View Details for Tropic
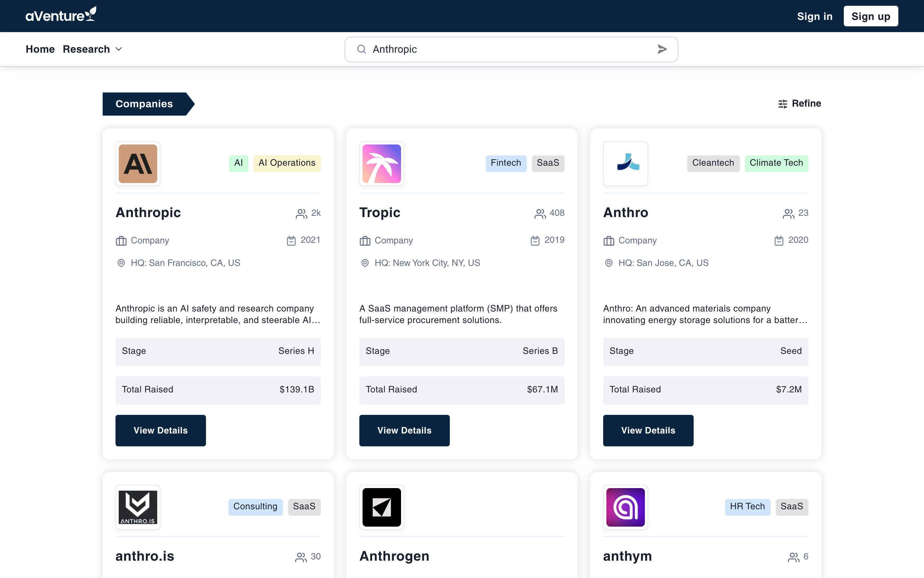This screenshot has width=924, height=578. [x=404, y=430]
